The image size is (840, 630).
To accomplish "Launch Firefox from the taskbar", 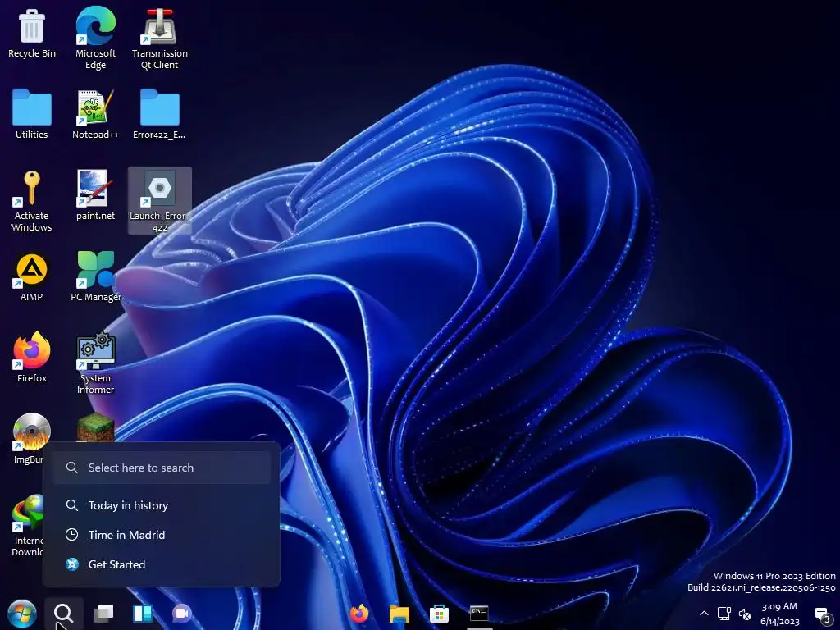I will [x=359, y=614].
